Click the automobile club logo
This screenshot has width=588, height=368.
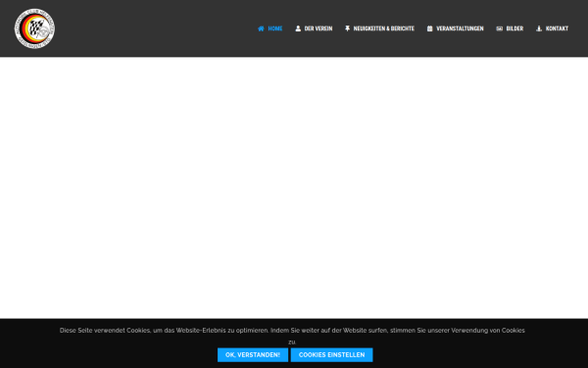(x=34, y=28)
